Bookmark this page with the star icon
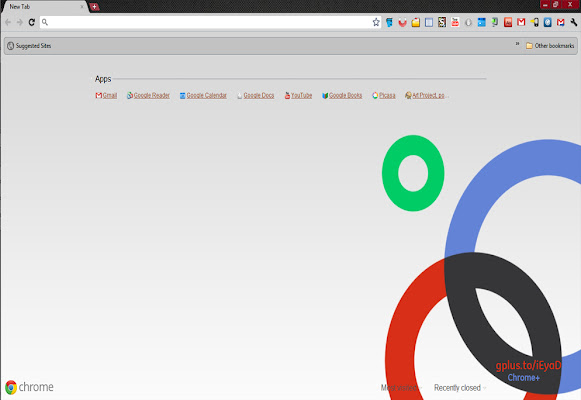 click(376, 22)
